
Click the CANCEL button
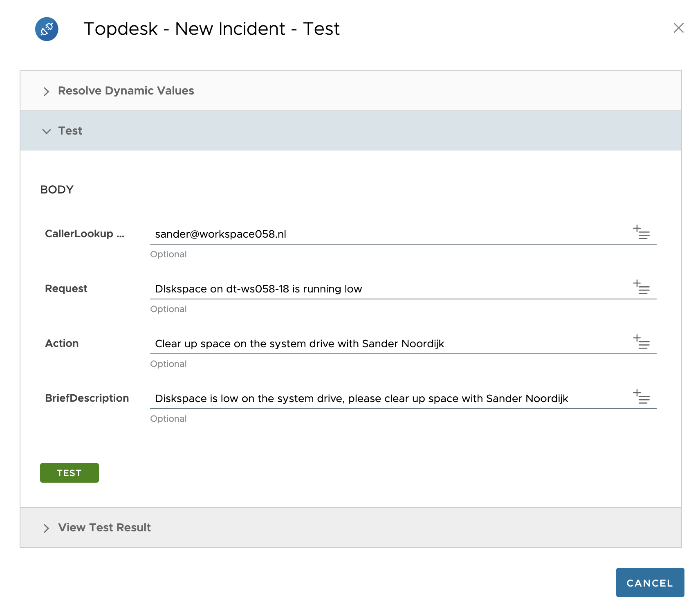click(x=650, y=582)
